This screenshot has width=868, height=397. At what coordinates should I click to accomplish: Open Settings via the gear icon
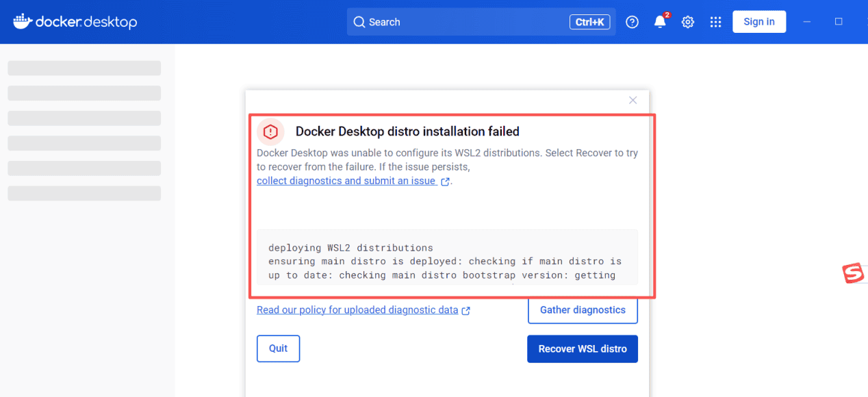[x=688, y=22]
